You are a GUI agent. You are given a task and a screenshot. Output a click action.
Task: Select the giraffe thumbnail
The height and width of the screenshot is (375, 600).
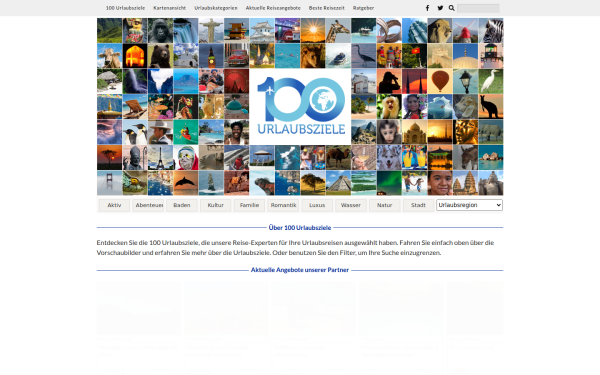tap(338, 31)
